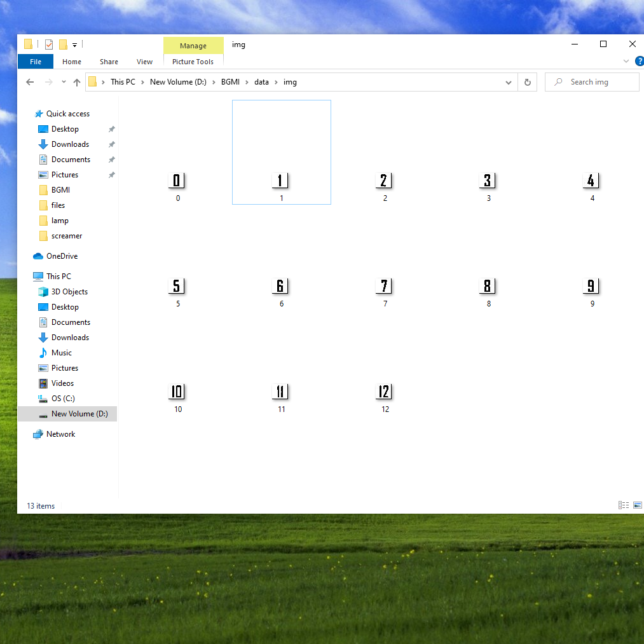Click the Manage contextual tab
This screenshot has height=644, width=644.
193,46
